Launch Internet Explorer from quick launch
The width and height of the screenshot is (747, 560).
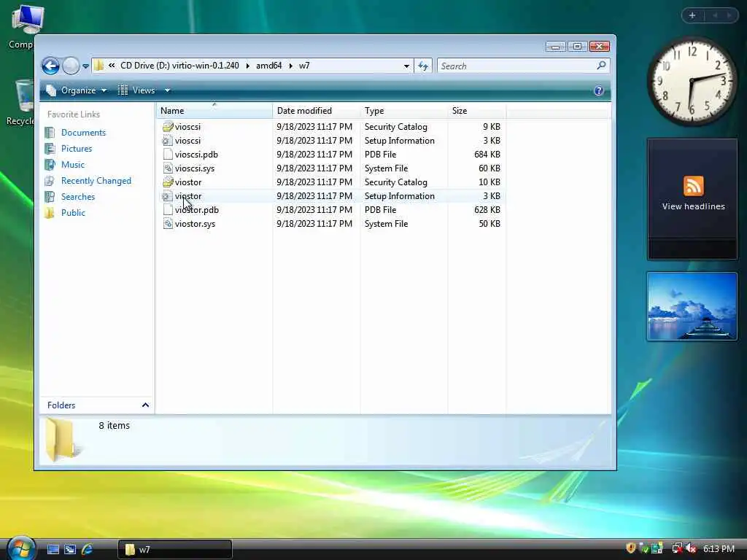point(87,550)
